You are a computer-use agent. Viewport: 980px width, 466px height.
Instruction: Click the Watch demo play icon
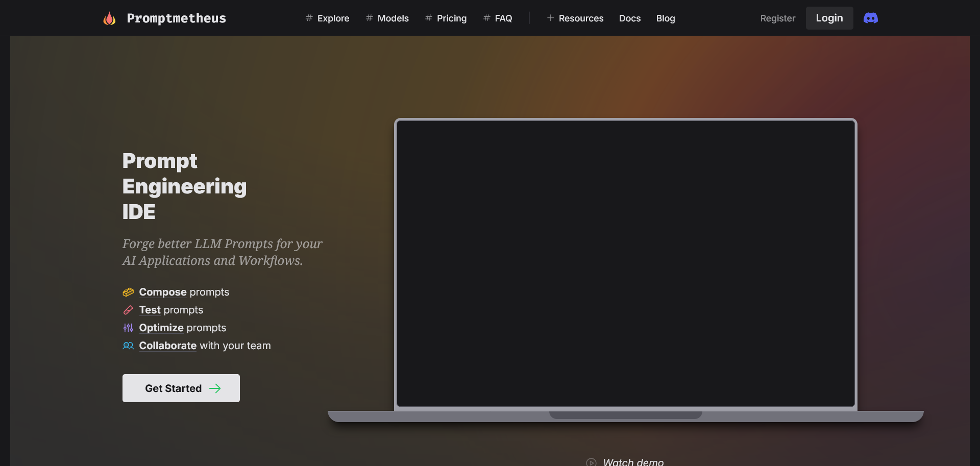[x=592, y=462]
